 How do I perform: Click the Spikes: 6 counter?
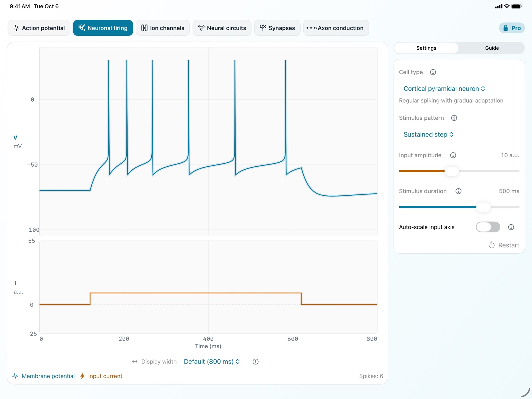pyautogui.click(x=371, y=376)
